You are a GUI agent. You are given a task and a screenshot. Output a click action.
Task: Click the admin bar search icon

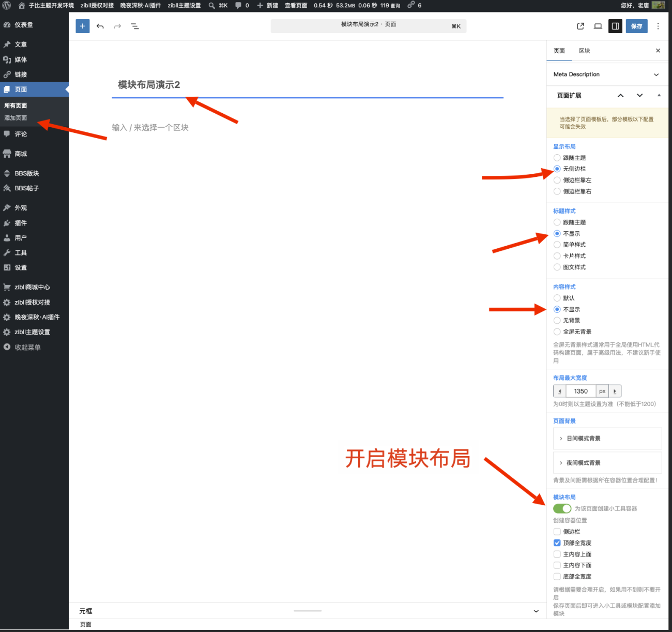pyautogui.click(x=212, y=5)
